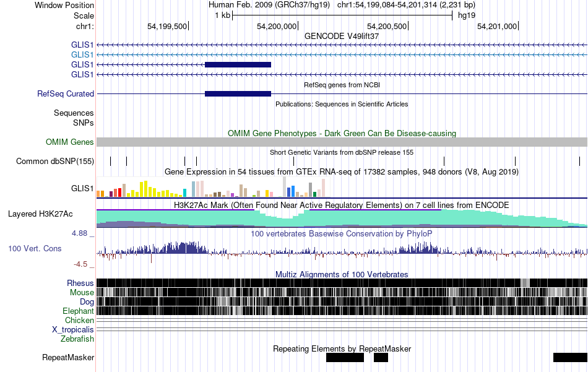Click the RepeatMasker track label
The image size is (588, 372).
[68, 357]
